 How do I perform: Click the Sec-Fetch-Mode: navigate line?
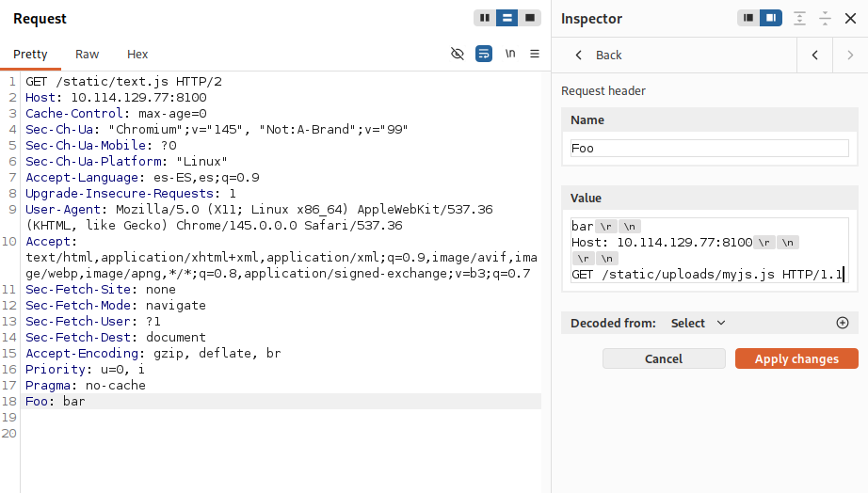coord(115,305)
